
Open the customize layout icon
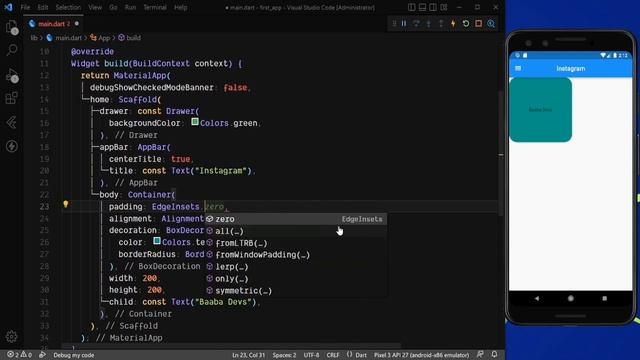point(444,7)
